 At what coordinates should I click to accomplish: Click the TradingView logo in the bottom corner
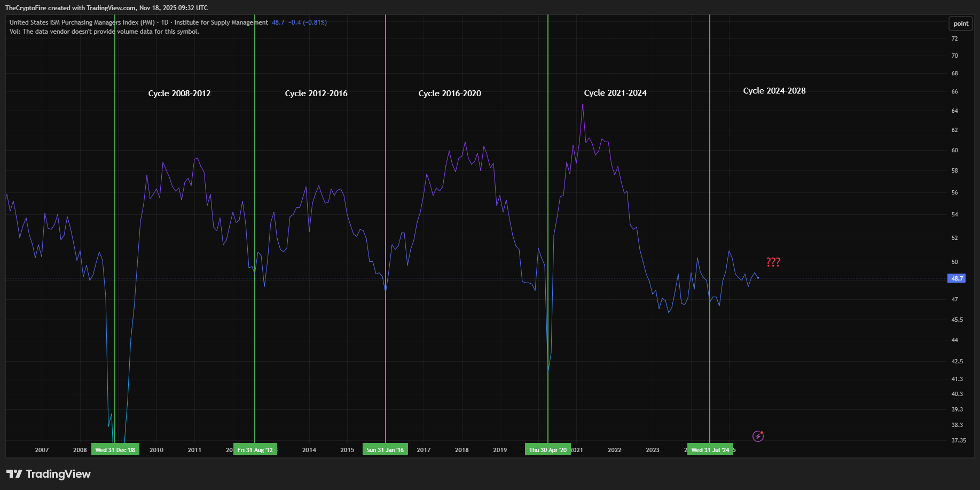point(47,474)
